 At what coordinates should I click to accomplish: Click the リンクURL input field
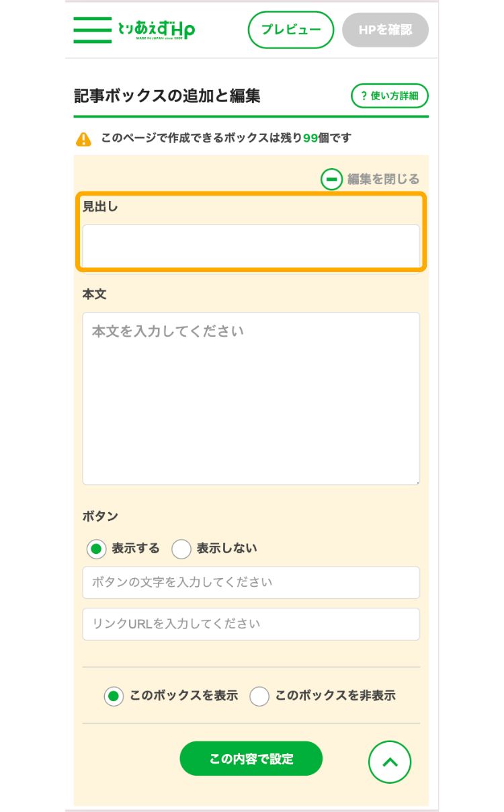tap(251, 624)
